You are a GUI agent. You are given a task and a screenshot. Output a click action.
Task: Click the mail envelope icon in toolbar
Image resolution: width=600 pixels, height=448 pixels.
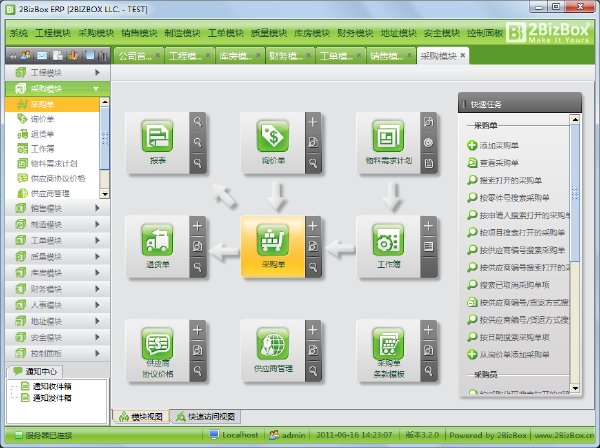tap(42, 56)
